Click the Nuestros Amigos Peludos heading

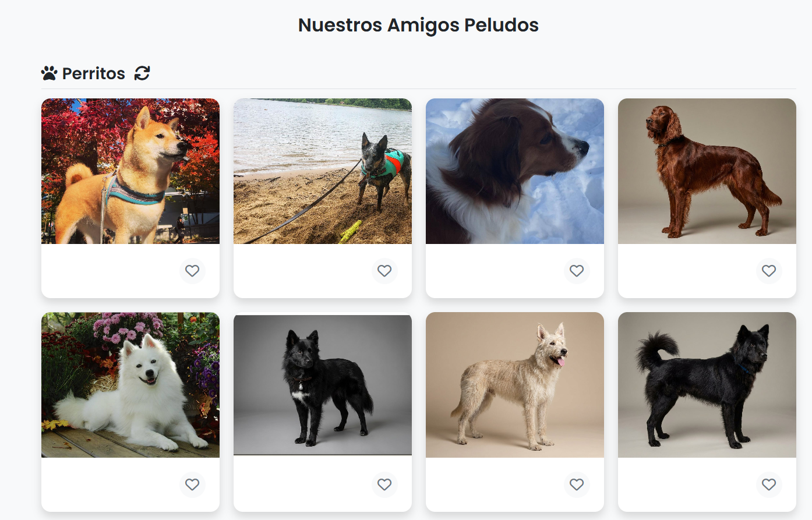tap(418, 25)
